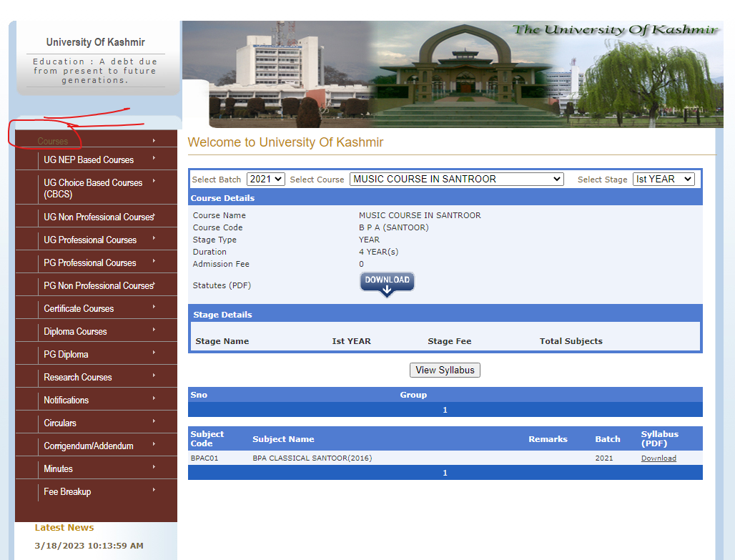Click the University of Kashmir banner image
735x560 pixels.
pyautogui.click(x=453, y=74)
